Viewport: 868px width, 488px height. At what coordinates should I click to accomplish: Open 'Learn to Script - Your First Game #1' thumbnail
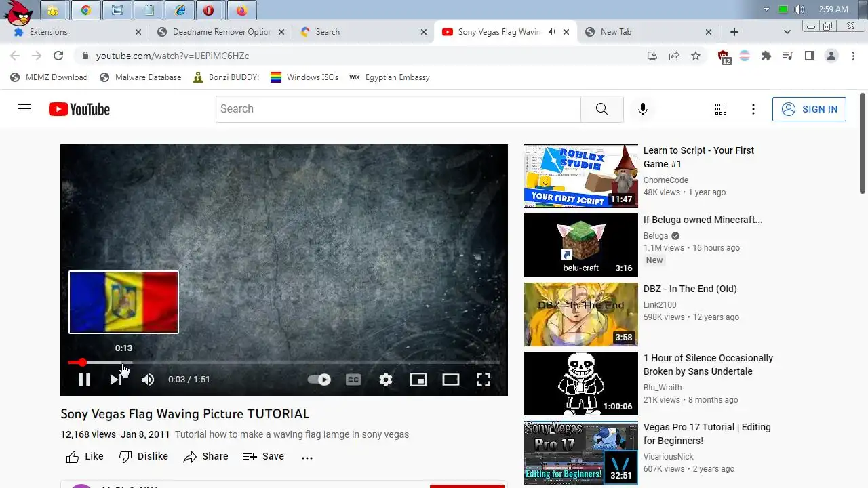tap(581, 176)
